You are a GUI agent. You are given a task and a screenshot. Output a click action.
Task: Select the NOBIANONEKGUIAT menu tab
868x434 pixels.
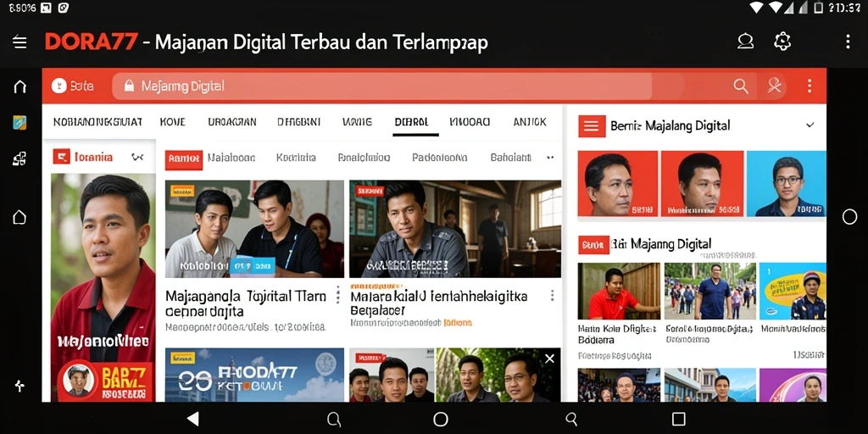(97, 122)
